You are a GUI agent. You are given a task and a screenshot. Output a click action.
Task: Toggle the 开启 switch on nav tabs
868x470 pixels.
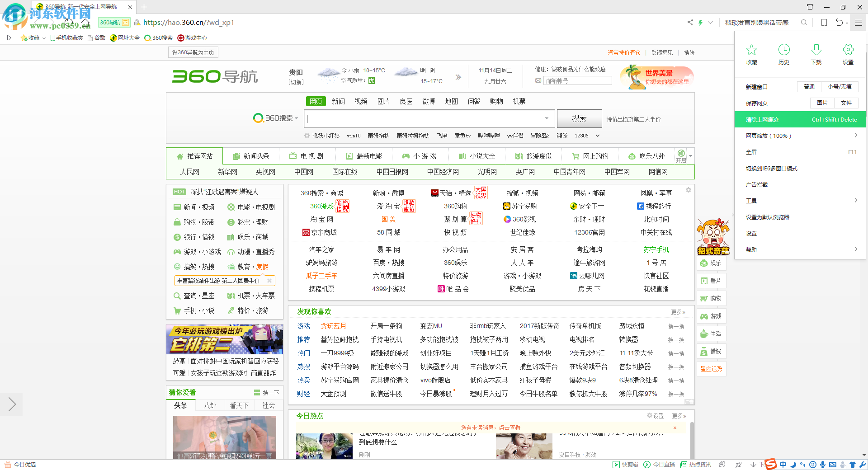click(681, 155)
